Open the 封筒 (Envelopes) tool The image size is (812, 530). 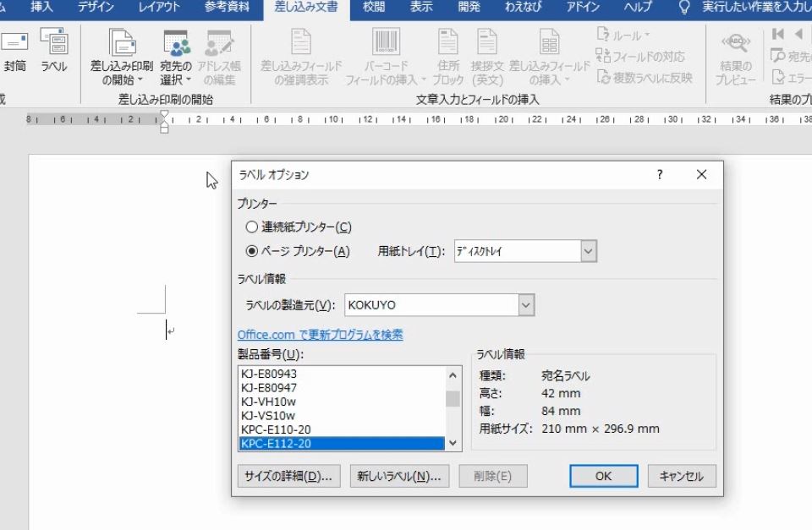coord(15,52)
